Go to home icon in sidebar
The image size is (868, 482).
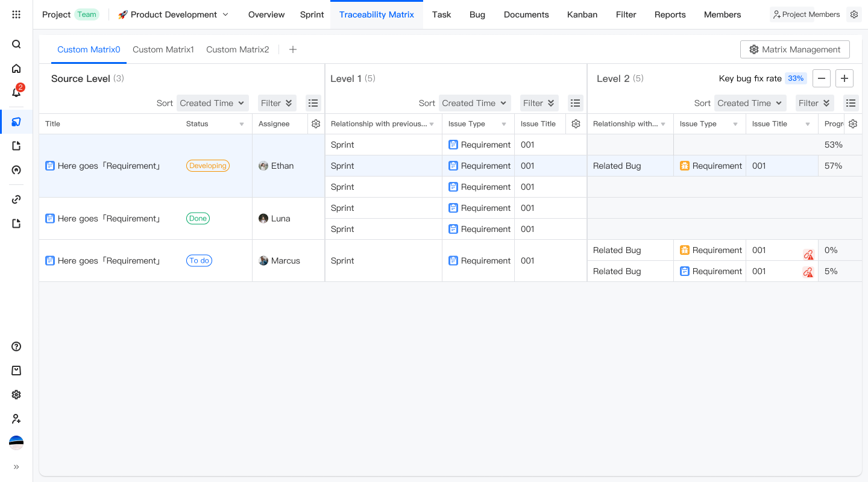pos(16,68)
